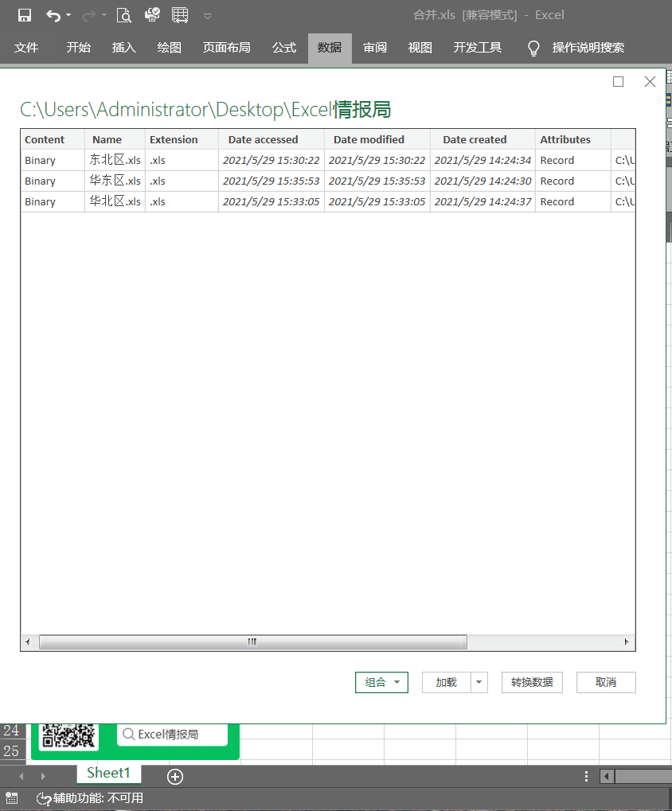The image size is (672, 811).
Task: Click the Extension column header
Action: (x=182, y=139)
